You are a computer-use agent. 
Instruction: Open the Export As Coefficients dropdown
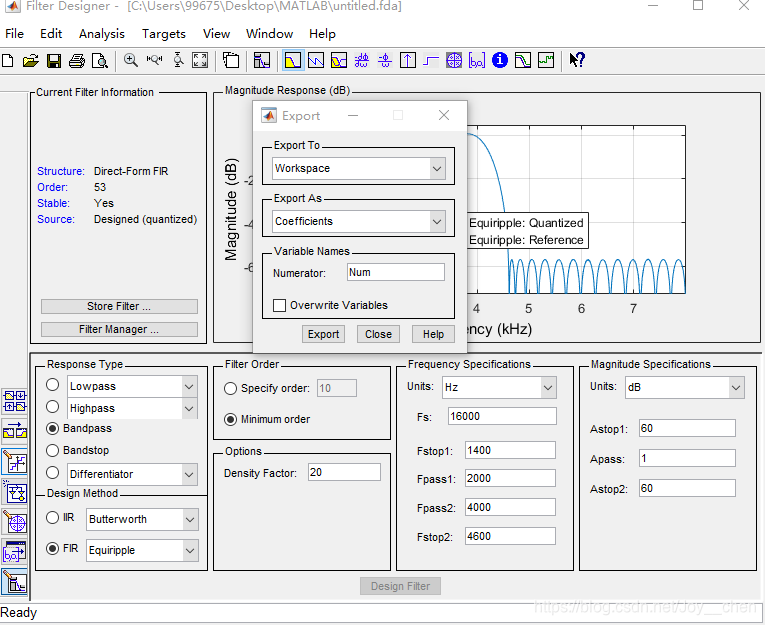[359, 222]
